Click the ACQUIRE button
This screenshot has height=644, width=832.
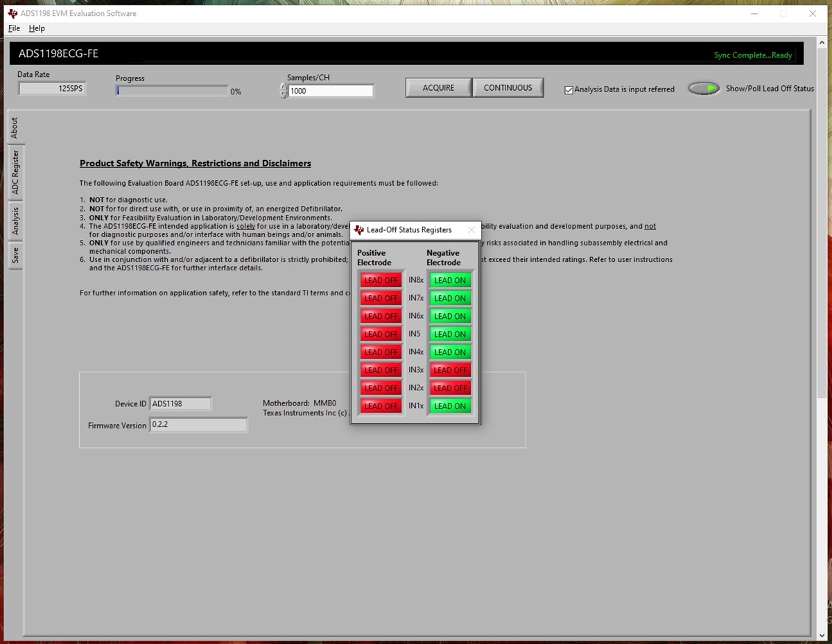(439, 88)
